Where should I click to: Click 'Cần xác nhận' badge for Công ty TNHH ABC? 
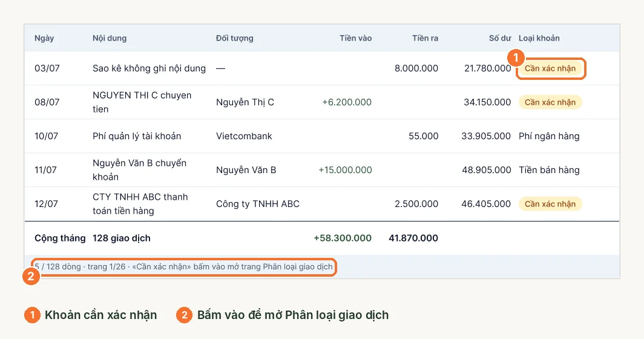tap(550, 204)
